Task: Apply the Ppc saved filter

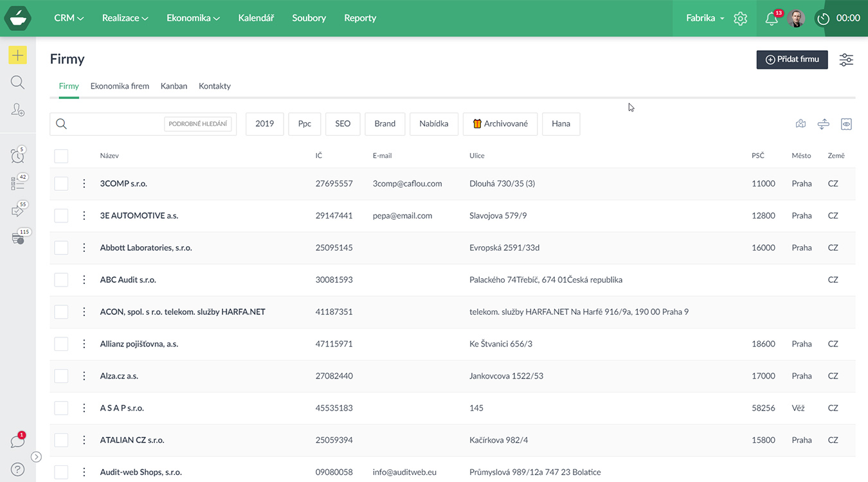Action: [x=305, y=124]
